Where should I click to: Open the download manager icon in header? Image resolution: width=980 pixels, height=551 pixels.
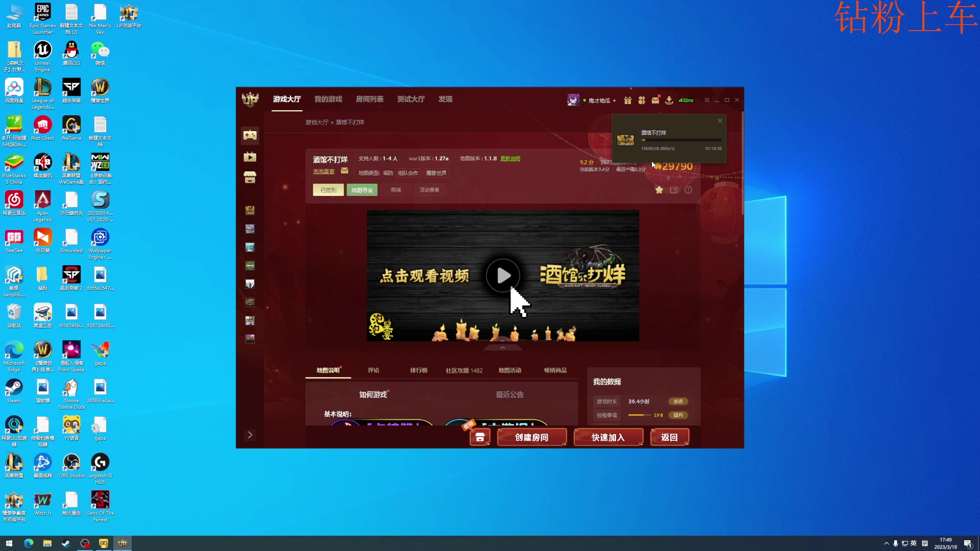(x=669, y=101)
